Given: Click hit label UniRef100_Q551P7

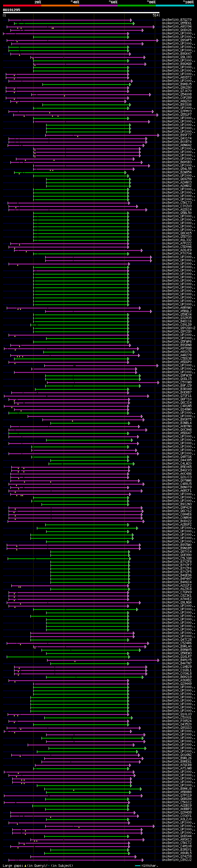Looking at the screenshot, I should click(x=177, y=115).
